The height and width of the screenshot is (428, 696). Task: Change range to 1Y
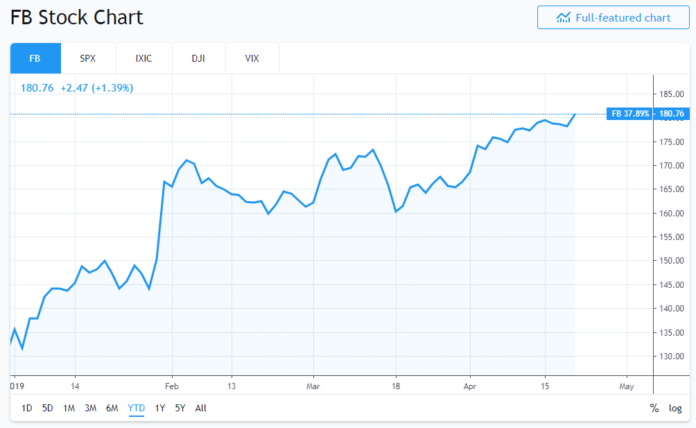tap(160, 408)
